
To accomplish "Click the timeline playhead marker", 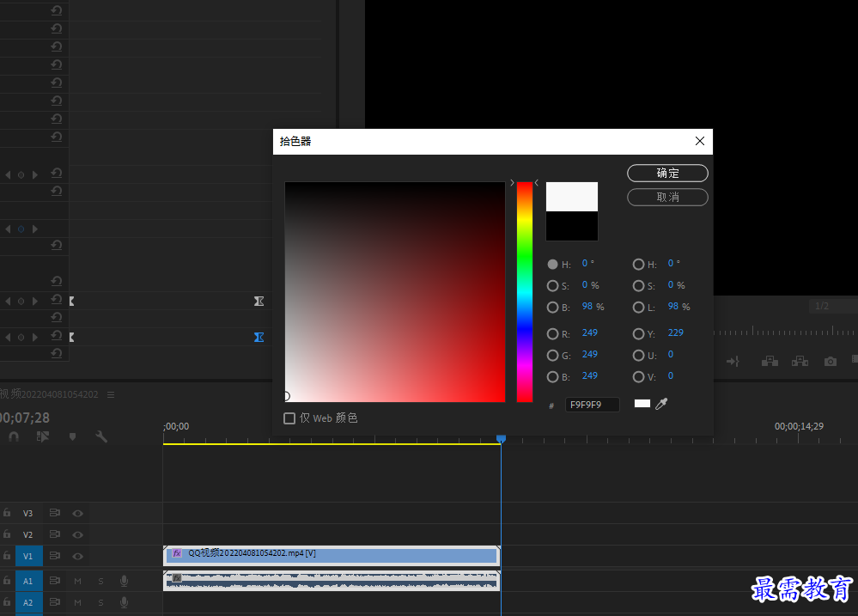I will click(x=501, y=439).
